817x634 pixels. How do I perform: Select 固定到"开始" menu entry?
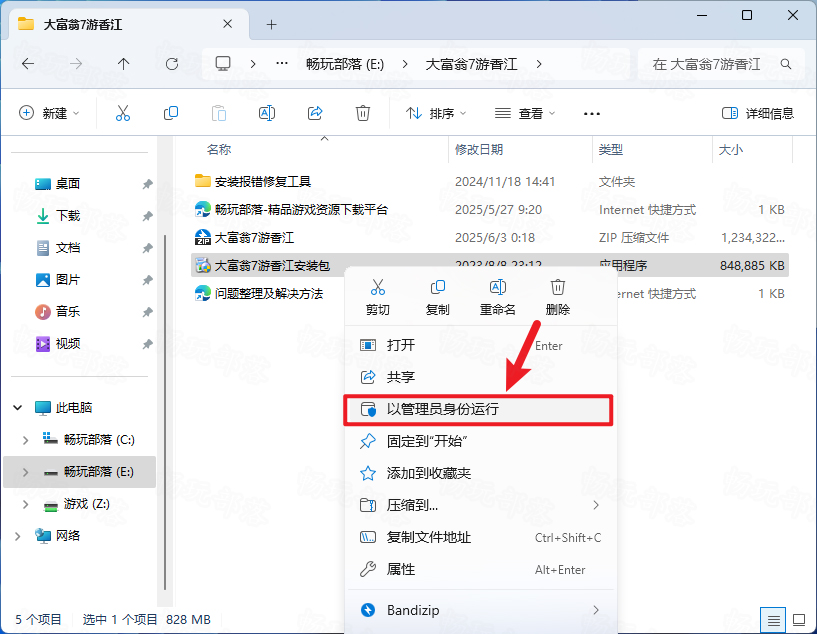coord(480,441)
